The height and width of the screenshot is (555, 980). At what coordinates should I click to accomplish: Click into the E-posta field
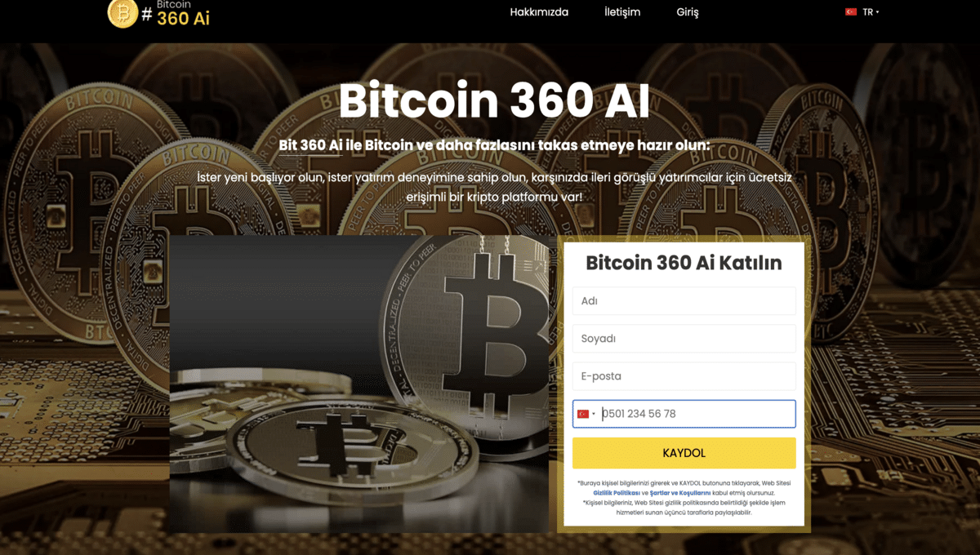click(x=684, y=376)
